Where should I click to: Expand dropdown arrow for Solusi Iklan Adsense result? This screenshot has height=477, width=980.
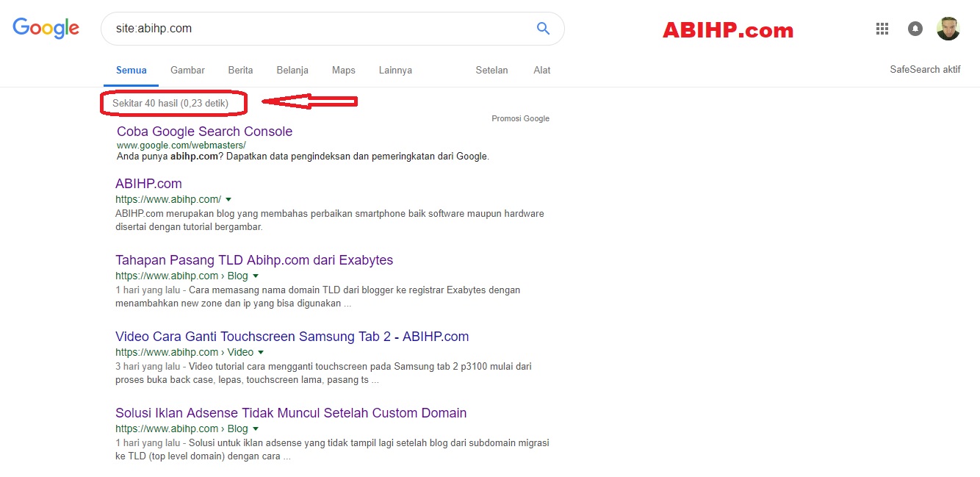[256, 428]
